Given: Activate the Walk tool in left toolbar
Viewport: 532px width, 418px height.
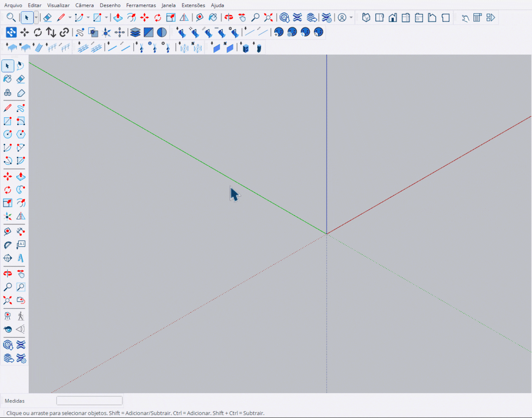Looking at the screenshot, I should click(x=21, y=315).
